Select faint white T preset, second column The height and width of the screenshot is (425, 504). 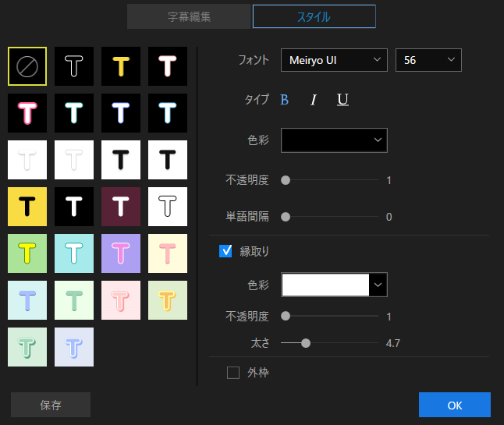(74, 160)
